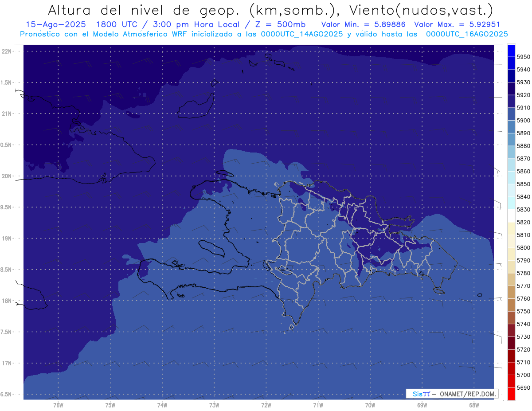
Task: Click the '17N' latitude label
Action: pos(8,364)
